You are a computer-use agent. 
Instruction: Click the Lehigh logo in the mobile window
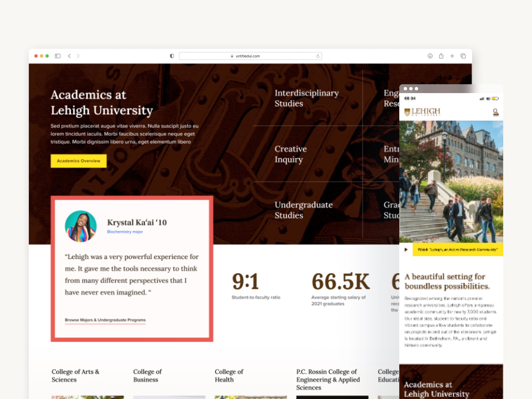422,112
